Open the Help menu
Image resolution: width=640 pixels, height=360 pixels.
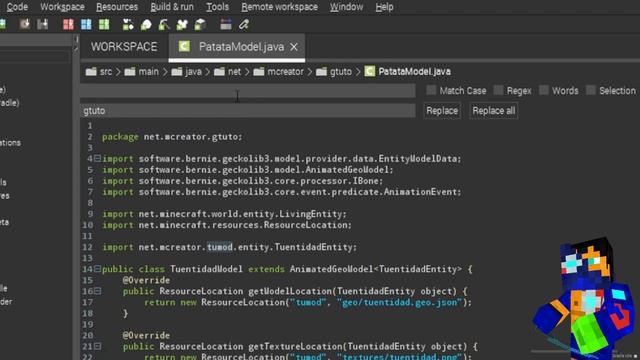tap(384, 7)
